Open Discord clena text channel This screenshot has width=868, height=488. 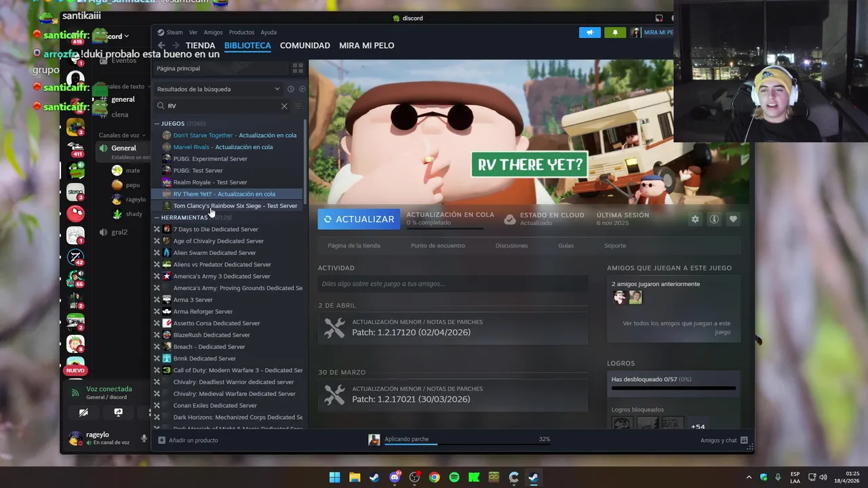120,115
